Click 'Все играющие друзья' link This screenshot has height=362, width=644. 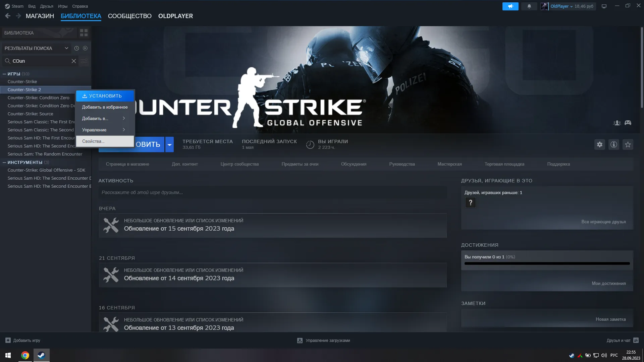(x=603, y=222)
